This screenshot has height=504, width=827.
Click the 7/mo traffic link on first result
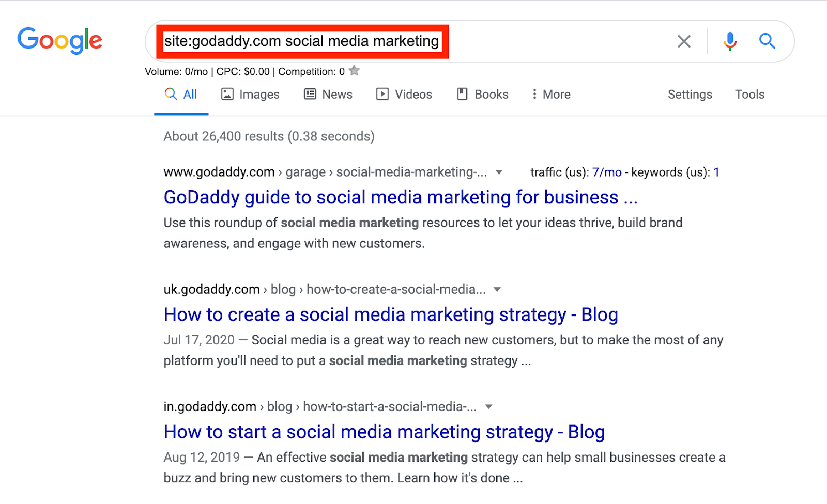[x=607, y=172]
